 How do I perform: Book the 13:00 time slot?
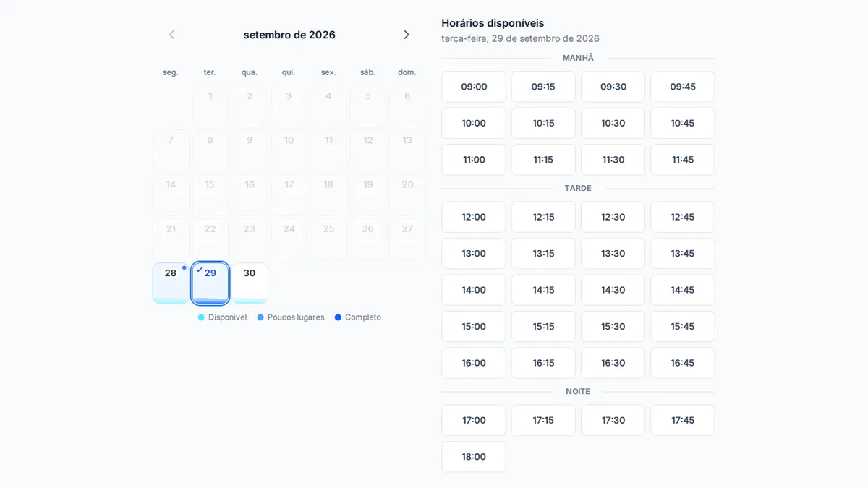pos(474,254)
